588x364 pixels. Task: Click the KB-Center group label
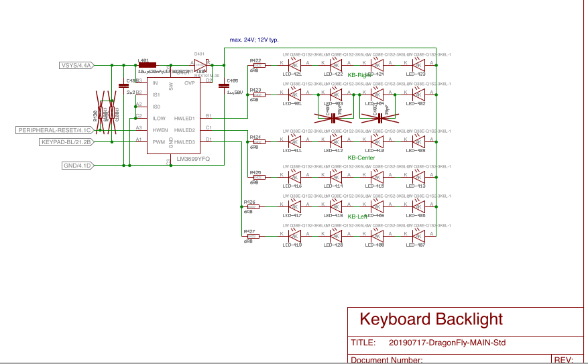point(361,158)
